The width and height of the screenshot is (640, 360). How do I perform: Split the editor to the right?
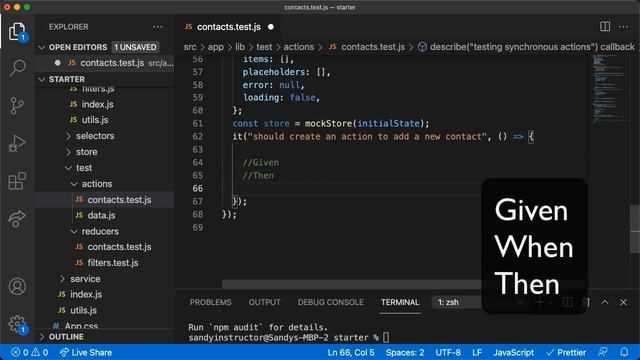(x=605, y=27)
